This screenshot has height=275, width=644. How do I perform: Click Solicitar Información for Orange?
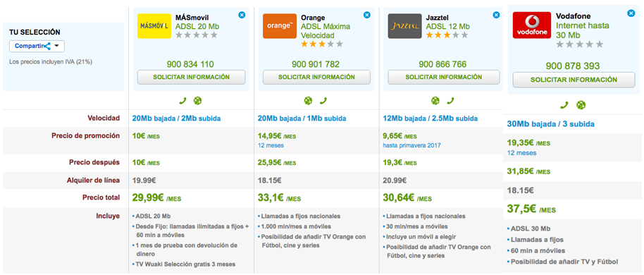point(316,78)
